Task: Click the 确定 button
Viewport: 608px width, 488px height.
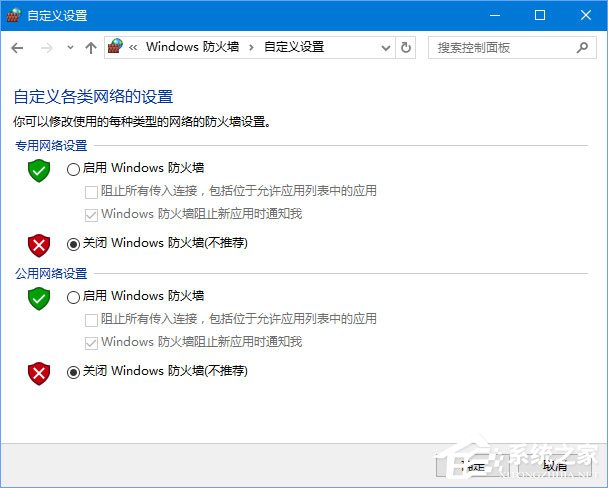Action: 472,466
